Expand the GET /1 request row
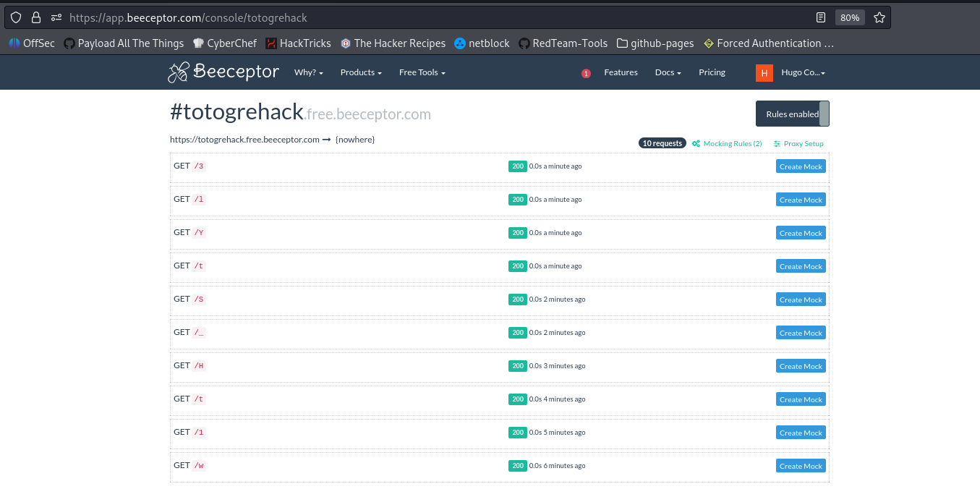The width and height of the screenshot is (980, 497). (x=500, y=433)
